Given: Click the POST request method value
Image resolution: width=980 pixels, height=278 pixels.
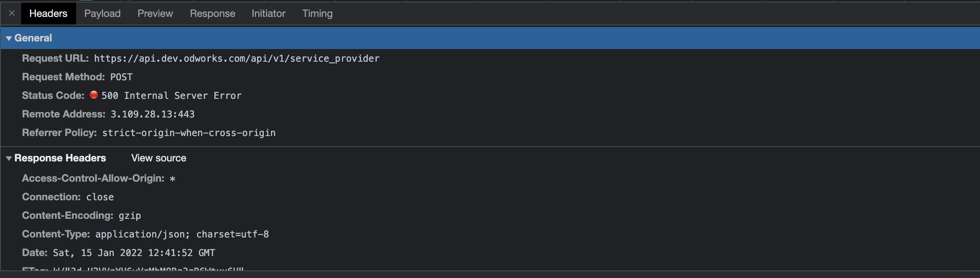Looking at the screenshot, I should pyautogui.click(x=121, y=77).
